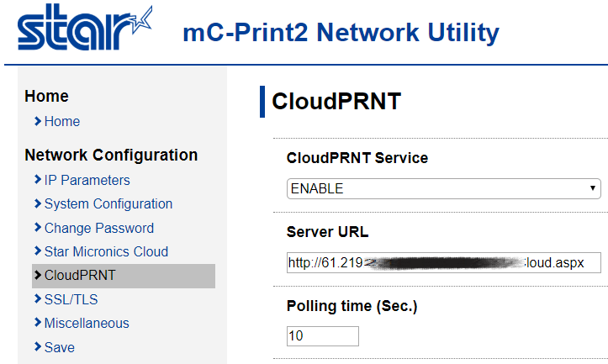
Task: Click the chevron icon beside Change Password
Action: click(38, 228)
